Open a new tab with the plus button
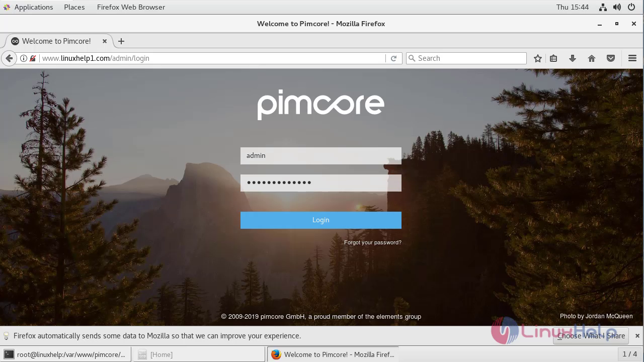The image size is (644, 362). [121, 41]
